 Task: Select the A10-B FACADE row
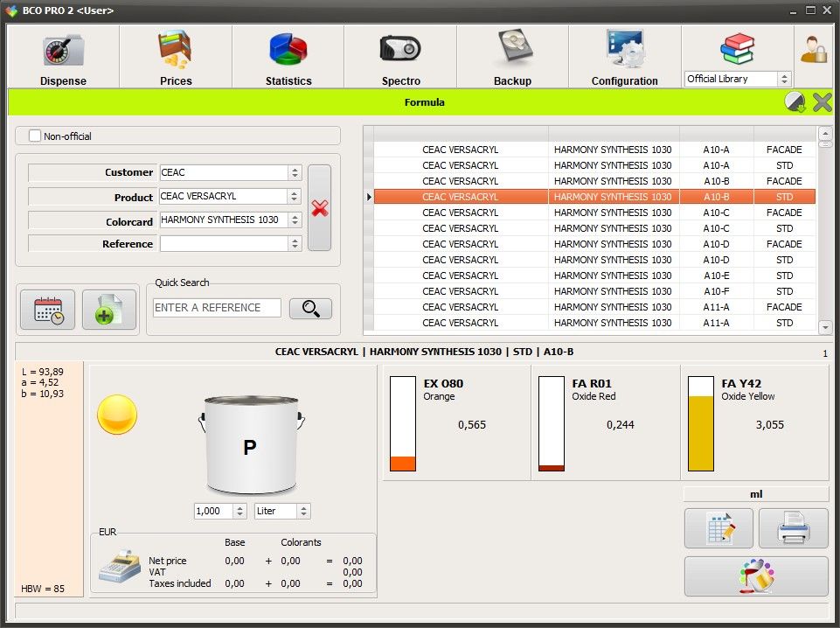click(594, 181)
